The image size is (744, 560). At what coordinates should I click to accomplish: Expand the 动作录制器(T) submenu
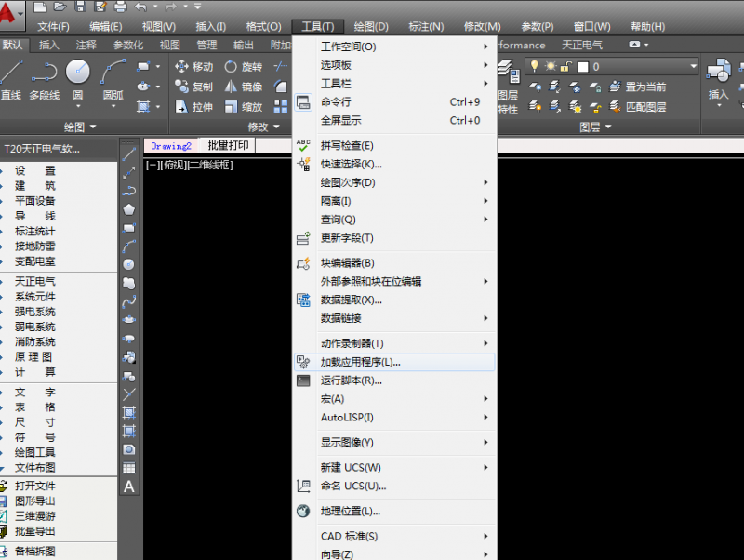(394, 343)
